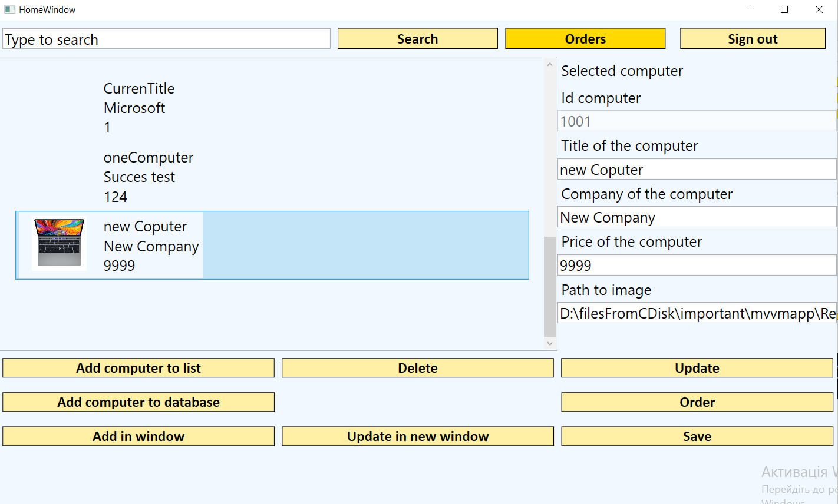The image size is (838, 504).
Task: Click the Path to image field
Action: [x=697, y=313]
